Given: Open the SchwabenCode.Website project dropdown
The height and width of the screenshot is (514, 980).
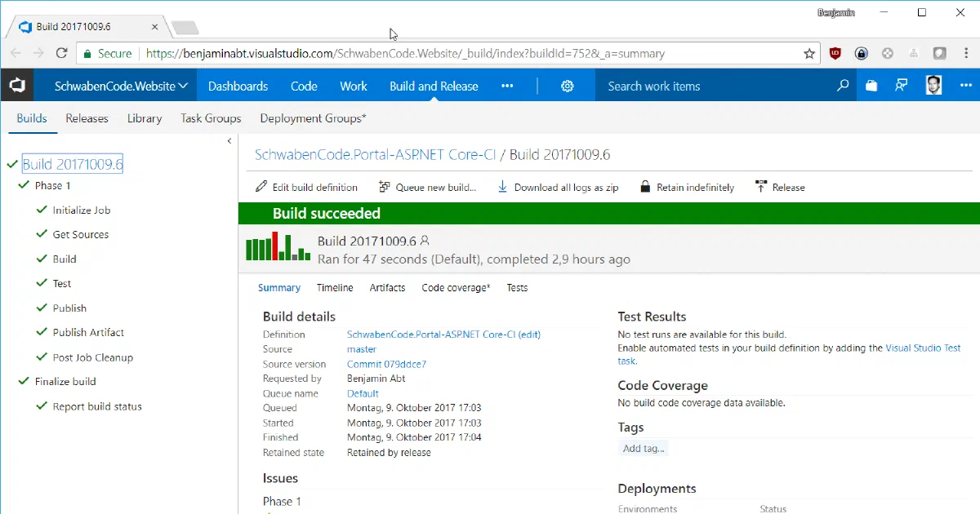Looking at the screenshot, I should (x=121, y=86).
